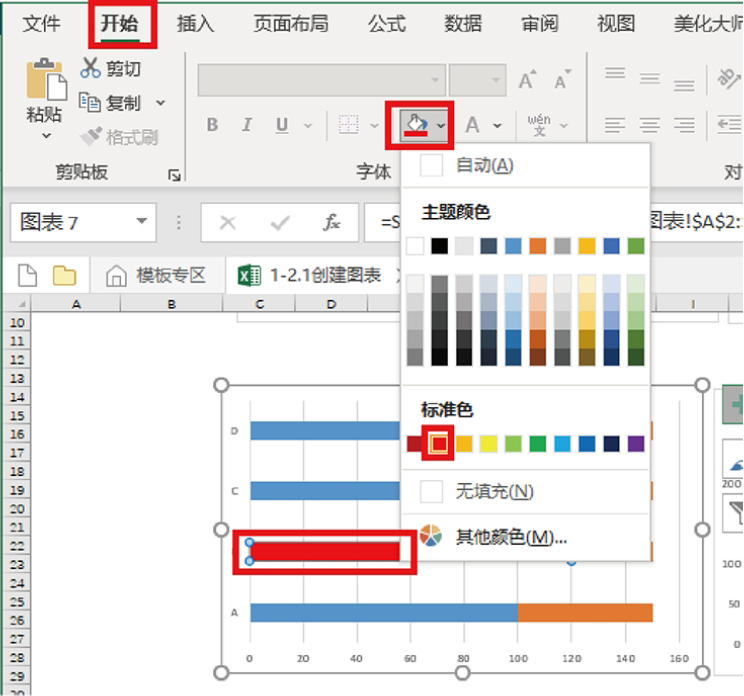Image resolution: width=744 pixels, height=696 pixels.
Task: Toggle Underline formatting
Action: pos(281,125)
